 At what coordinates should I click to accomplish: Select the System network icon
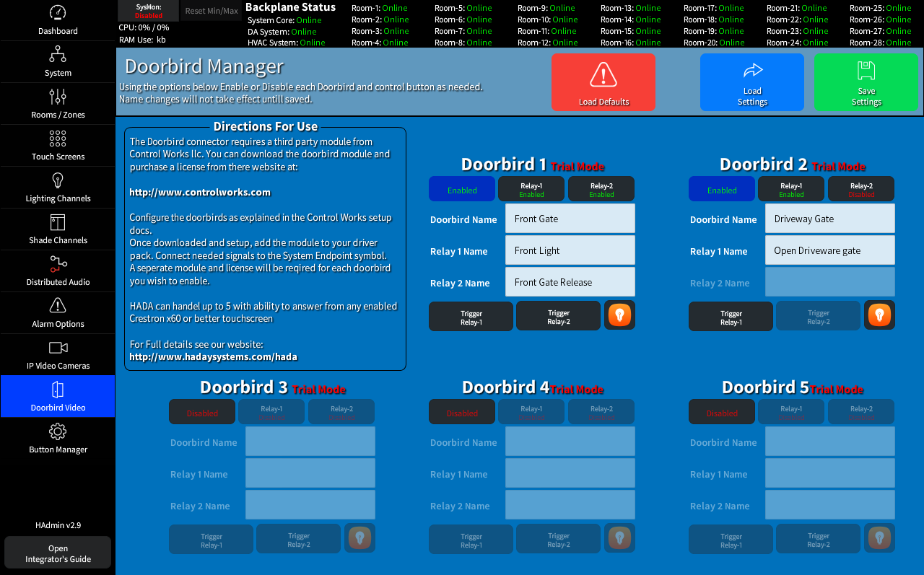click(58, 54)
